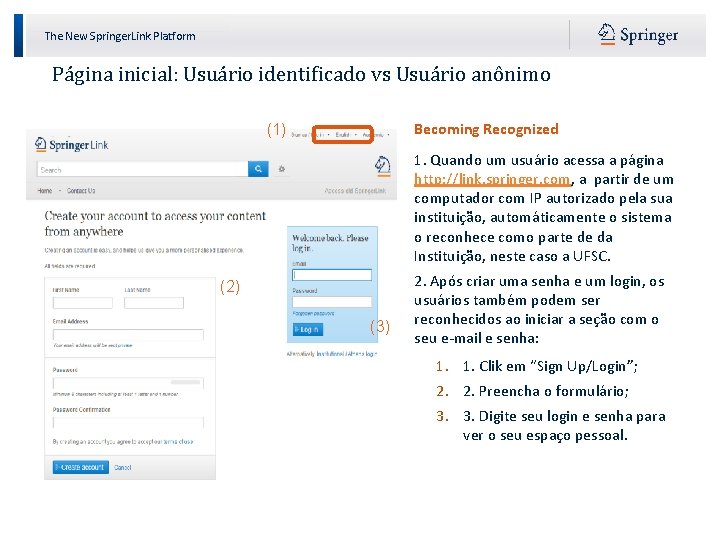720x540 pixels.
Task: Open the Sign up / Log in dropdown
Action: 310,135
